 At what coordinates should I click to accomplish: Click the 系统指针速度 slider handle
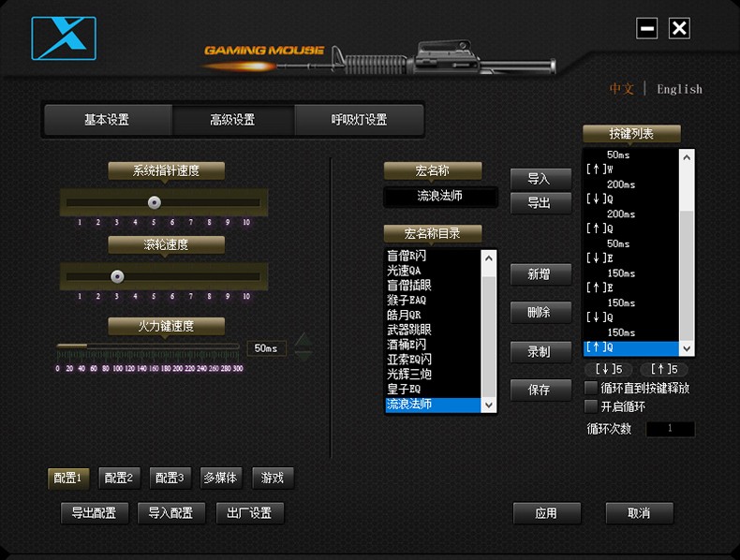[155, 202]
